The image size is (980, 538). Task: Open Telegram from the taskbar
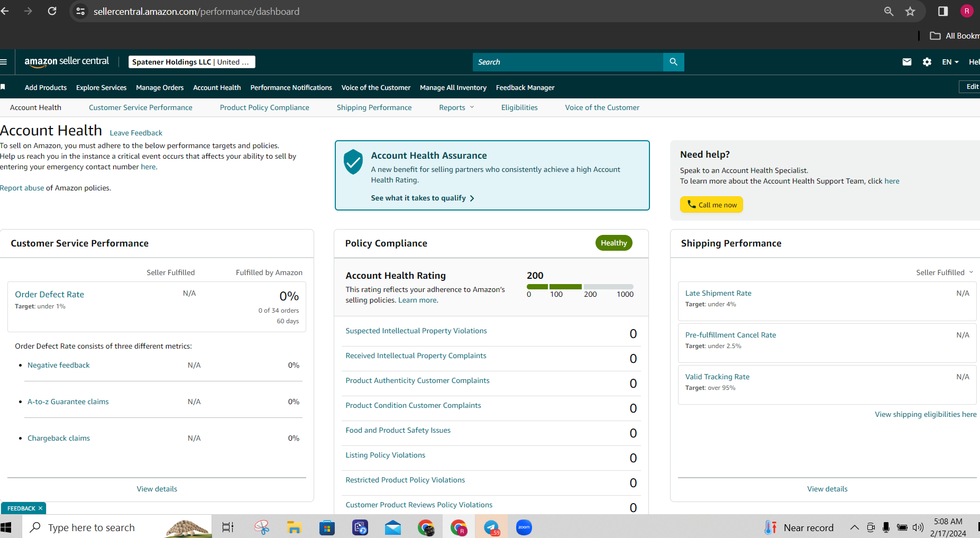click(x=491, y=527)
